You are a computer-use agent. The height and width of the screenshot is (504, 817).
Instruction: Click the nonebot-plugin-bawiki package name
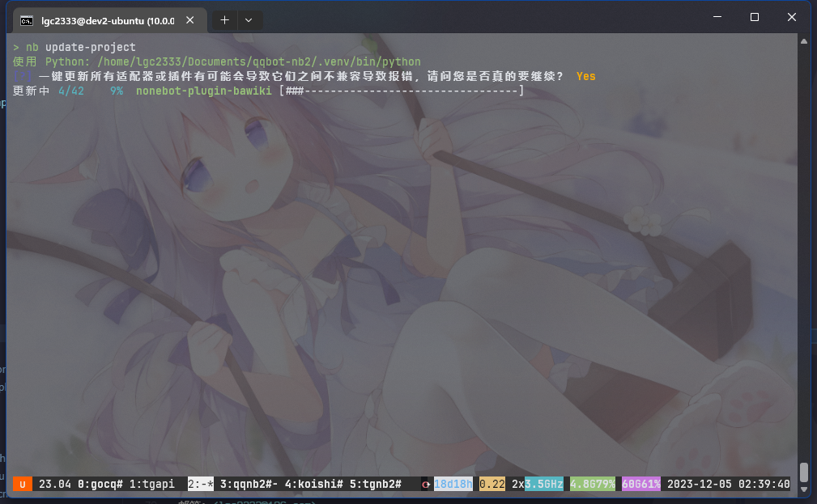click(x=204, y=91)
